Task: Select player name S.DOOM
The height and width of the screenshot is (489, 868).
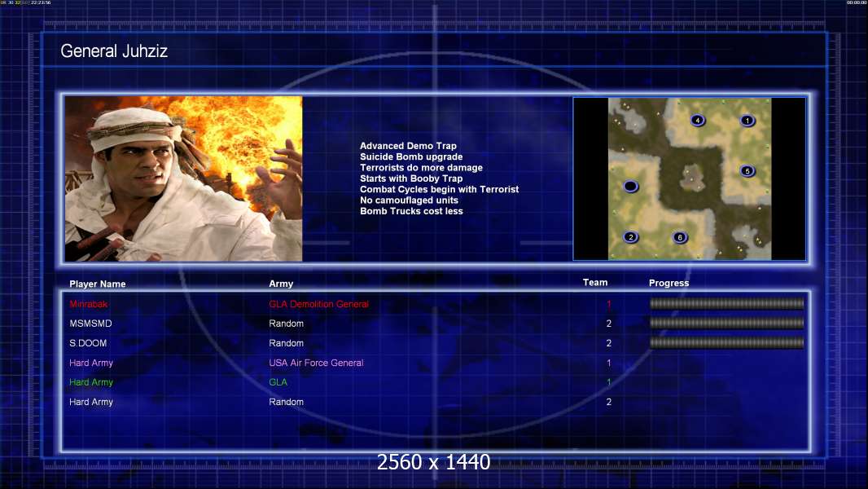Action: tap(88, 343)
